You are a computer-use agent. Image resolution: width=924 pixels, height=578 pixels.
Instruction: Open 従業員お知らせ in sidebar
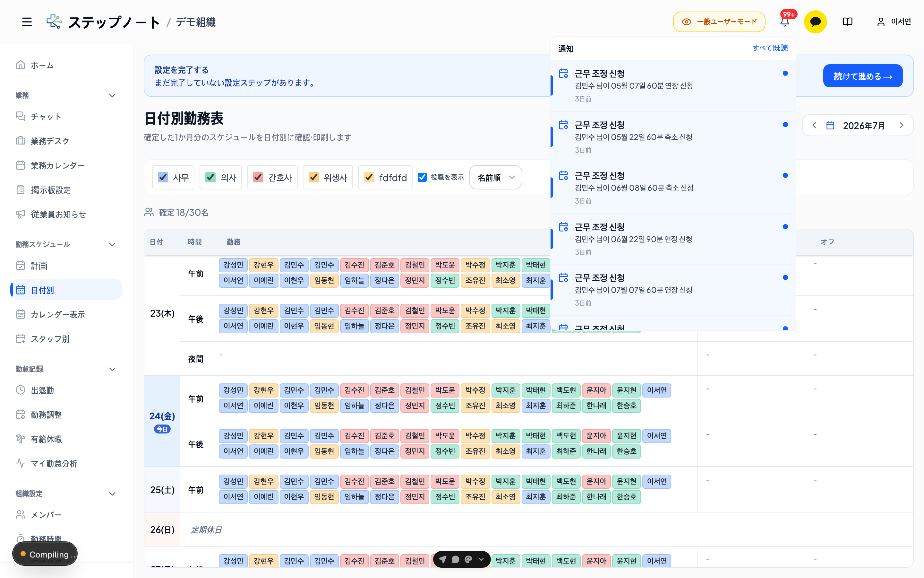(x=66, y=215)
